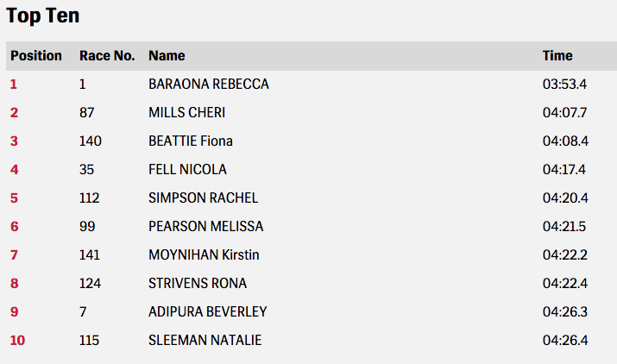The height and width of the screenshot is (364, 617).
Task: Click SIMPSON RACHEL name
Action: pyautogui.click(x=203, y=198)
